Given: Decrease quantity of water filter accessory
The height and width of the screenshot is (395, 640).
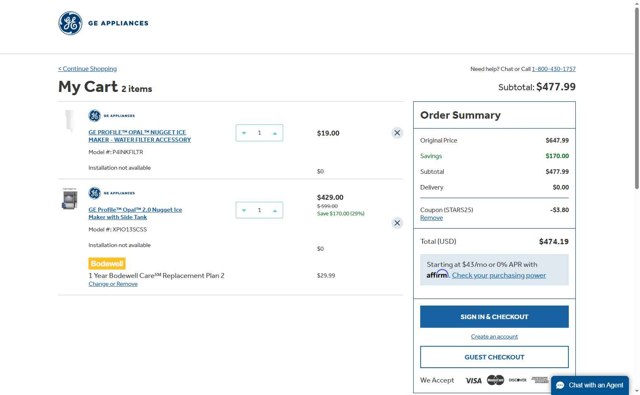Looking at the screenshot, I should pos(244,133).
